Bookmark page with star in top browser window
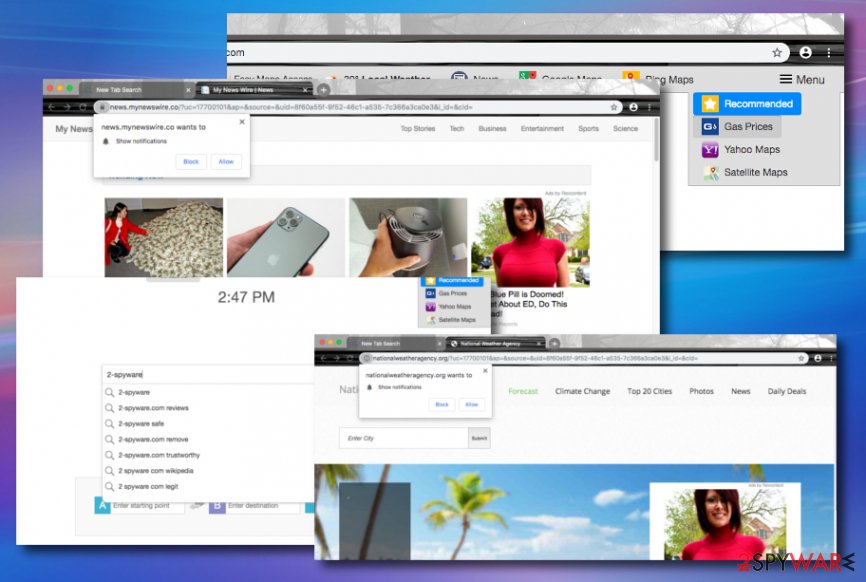866x582 pixels. point(777,52)
